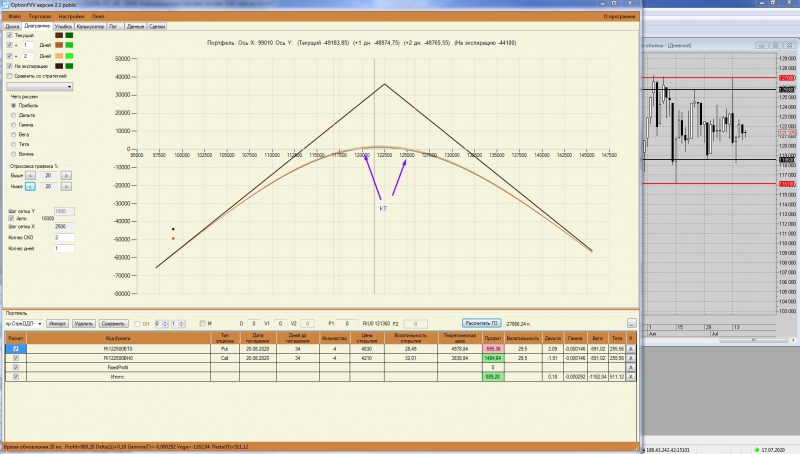Viewport: 800px width, 454px height.
Task: Click the collapse button at portfolio panel right edge
Action: tap(632, 323)
